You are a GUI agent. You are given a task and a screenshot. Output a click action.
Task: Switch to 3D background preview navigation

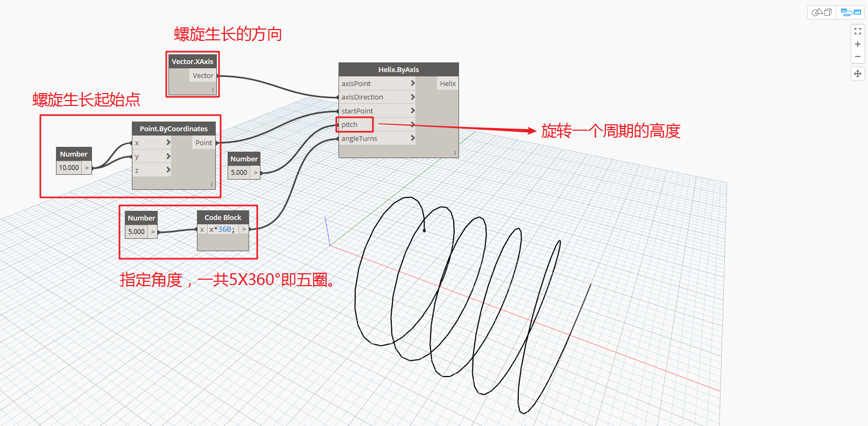point(821,12)
